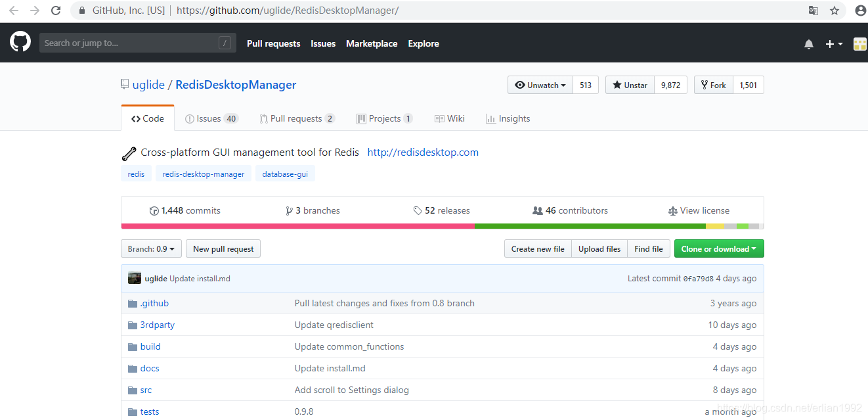Open the RedisDesktopManager repository link
This screenshot has width=868, height=420.
(x=236, y=85)
